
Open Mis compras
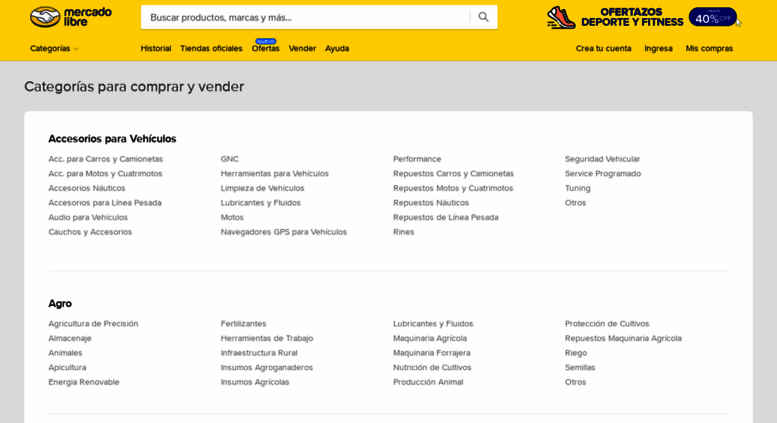click(709, 49)
